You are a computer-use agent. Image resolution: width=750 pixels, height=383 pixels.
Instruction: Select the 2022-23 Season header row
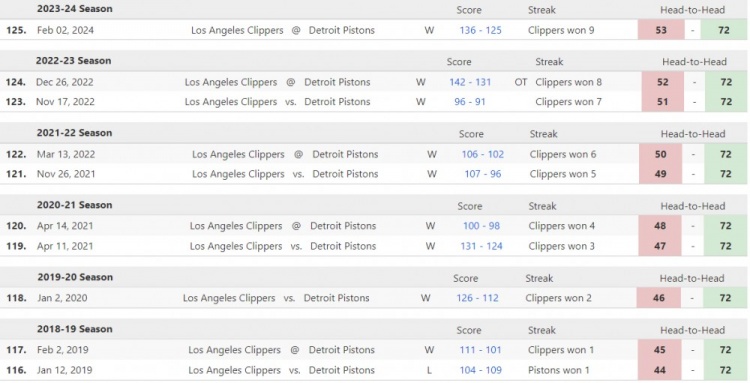(375, 61)
